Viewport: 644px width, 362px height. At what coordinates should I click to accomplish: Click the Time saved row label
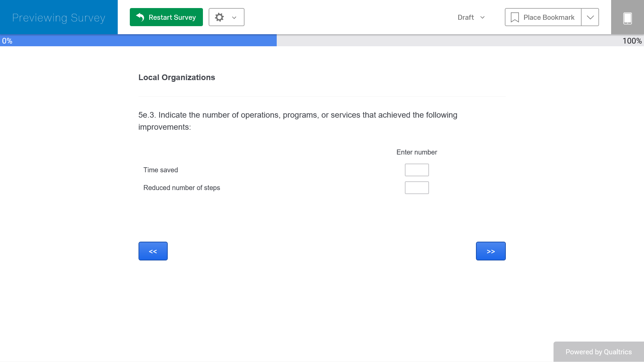coord(161,170)
